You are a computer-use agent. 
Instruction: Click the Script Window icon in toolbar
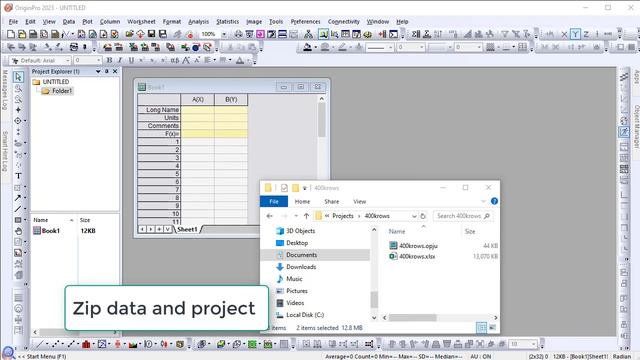(393, 34)
